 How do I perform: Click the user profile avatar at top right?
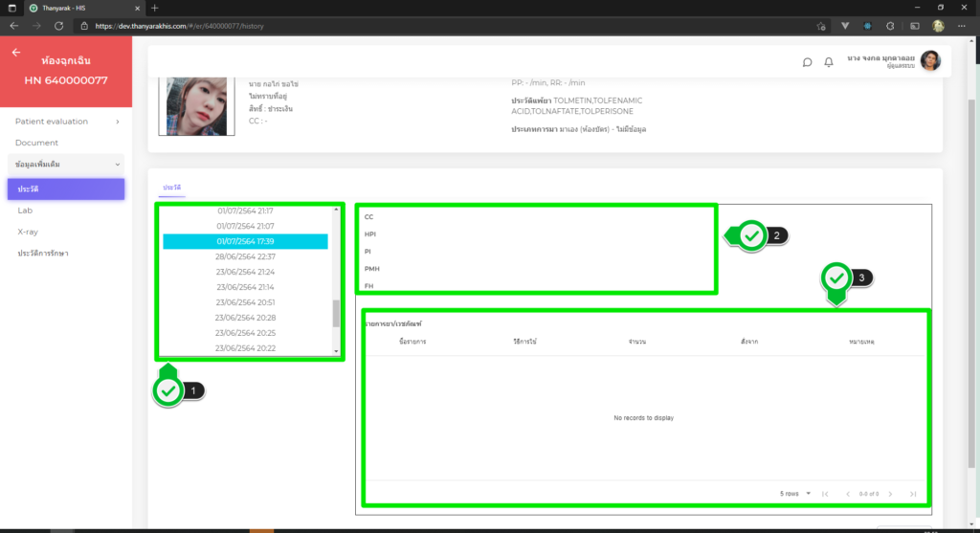[x=930, y=61]
